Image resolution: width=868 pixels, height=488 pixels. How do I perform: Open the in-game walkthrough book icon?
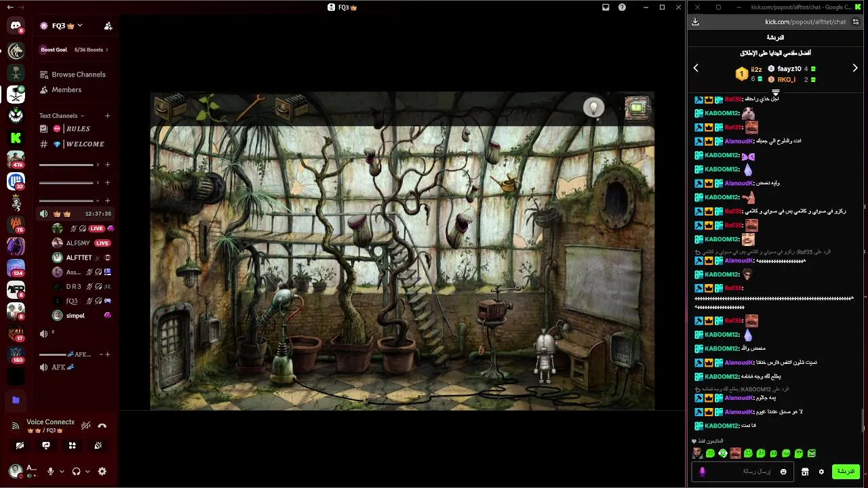point(637,108)
